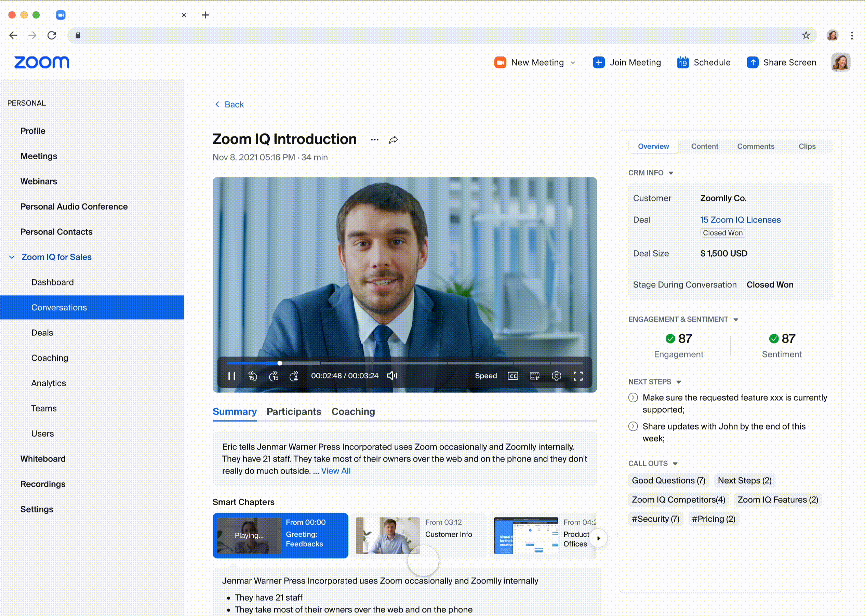Open video settings gear icon

[x=556, y=376]
